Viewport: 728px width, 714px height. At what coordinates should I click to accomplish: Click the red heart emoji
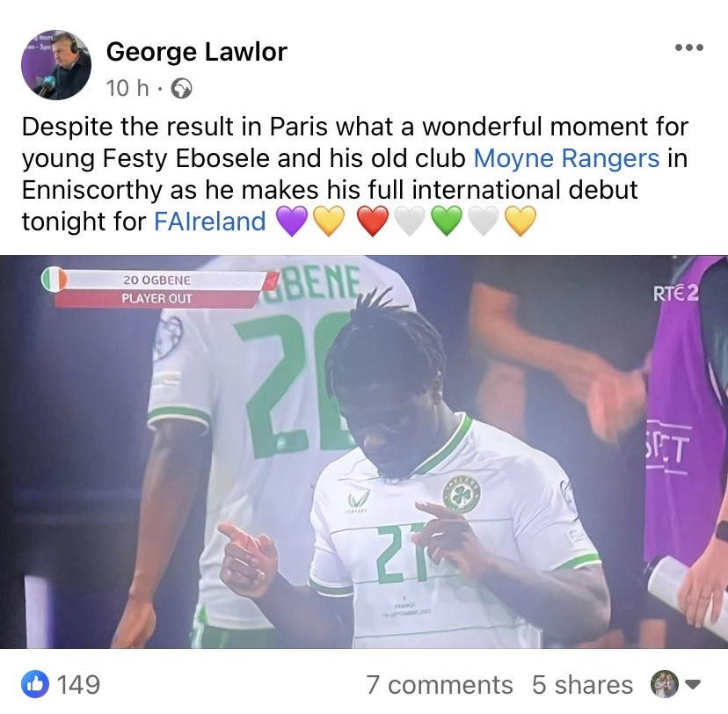click(x=374, y=221)
